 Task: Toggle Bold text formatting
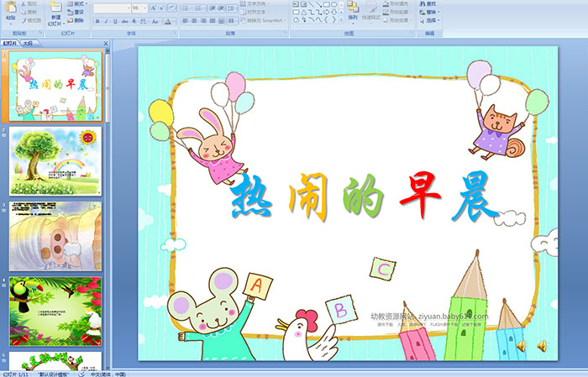pos(96,20)
